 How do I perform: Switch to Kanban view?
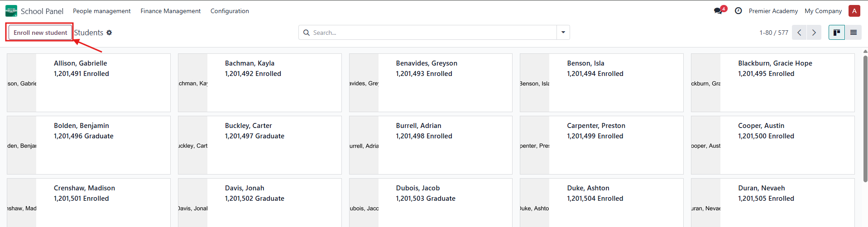pos(836,33)
